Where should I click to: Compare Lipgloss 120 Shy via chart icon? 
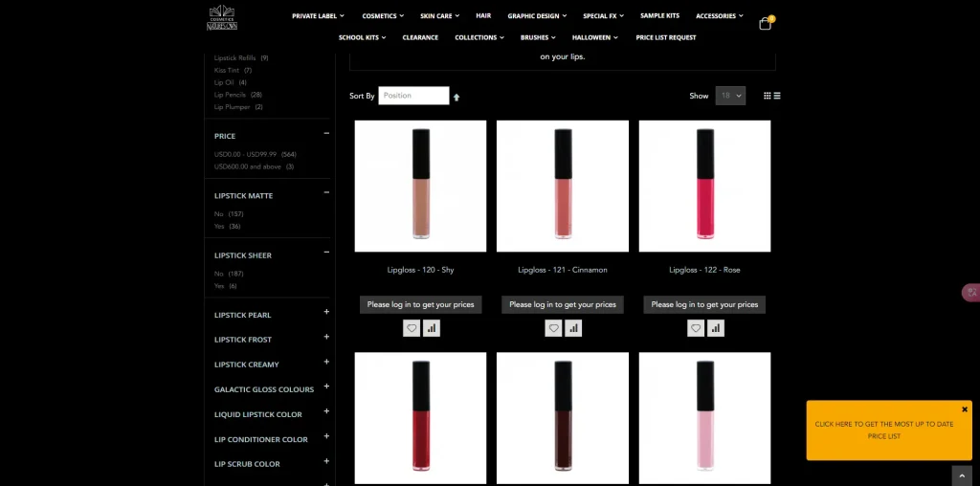tap(432, 328)
